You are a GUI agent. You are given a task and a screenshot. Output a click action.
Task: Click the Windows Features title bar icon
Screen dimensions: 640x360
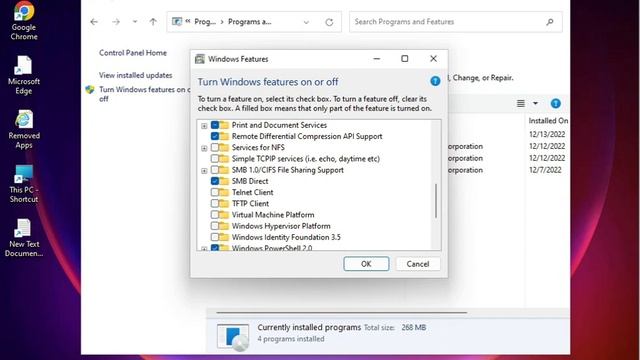(200, 59)
